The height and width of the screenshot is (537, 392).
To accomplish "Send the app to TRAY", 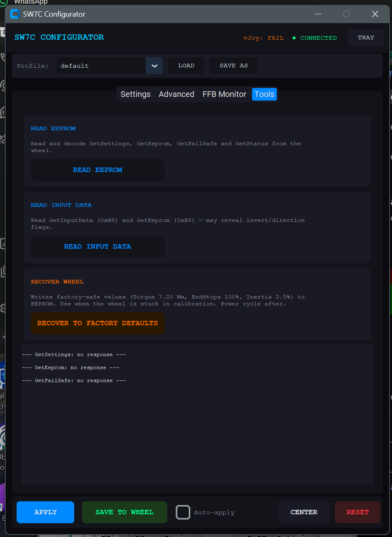I will 366,38.
